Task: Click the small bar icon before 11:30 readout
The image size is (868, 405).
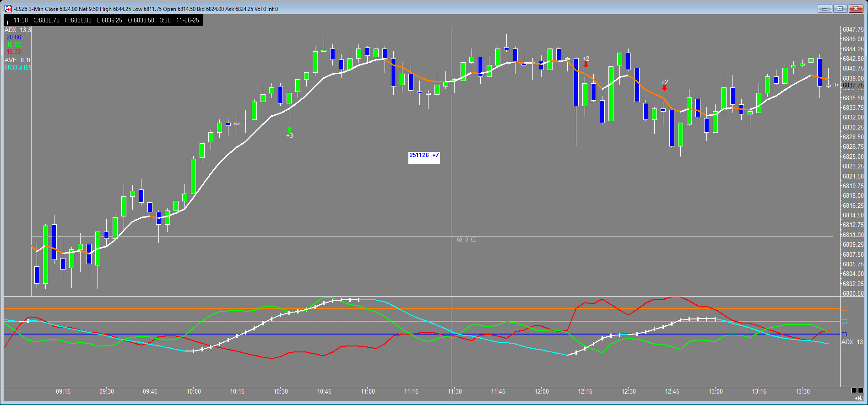Action: 7,21
